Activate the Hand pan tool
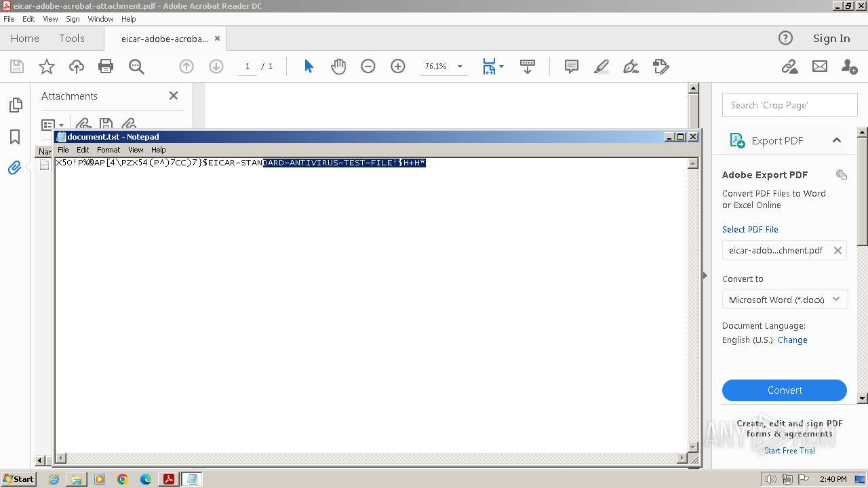The image size is (868, 488). 338,66
